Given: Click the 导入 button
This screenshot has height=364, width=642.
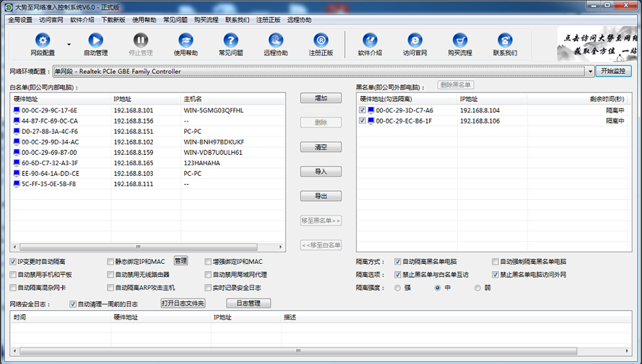Looking at the screenshot, I should pyautogui.click(x=320, y=171).
